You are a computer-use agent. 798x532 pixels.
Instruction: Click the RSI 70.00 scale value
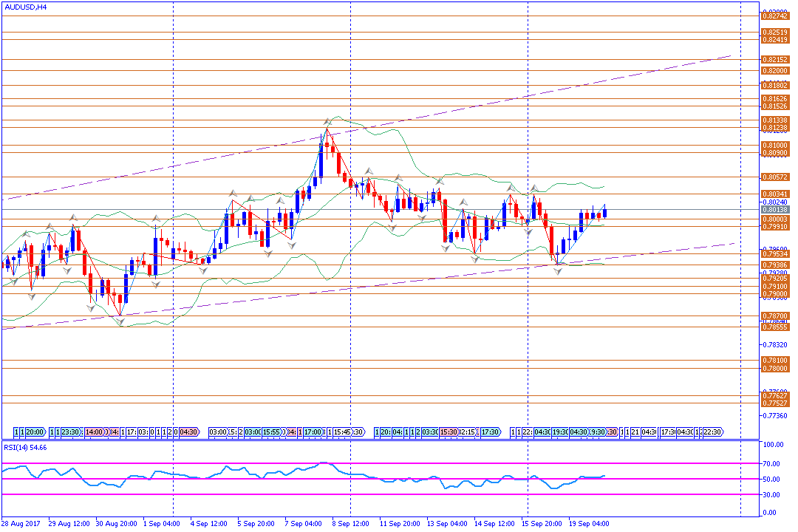771,464
